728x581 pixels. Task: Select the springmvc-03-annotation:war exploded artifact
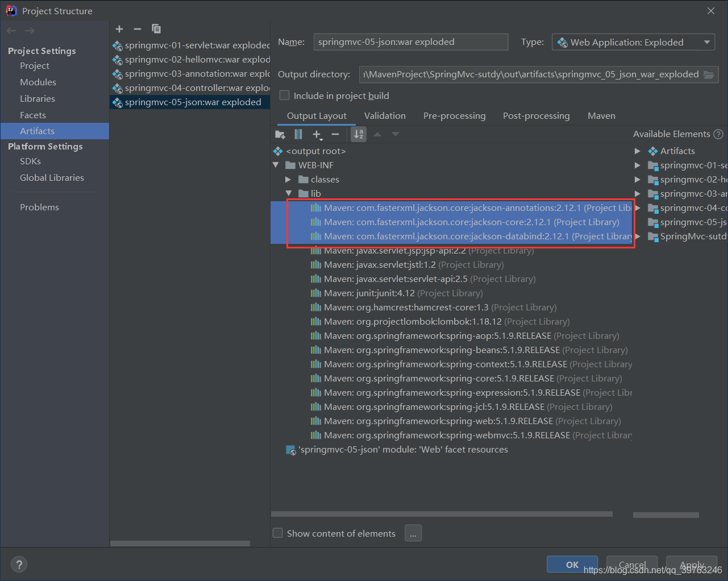tap(190, 74)
